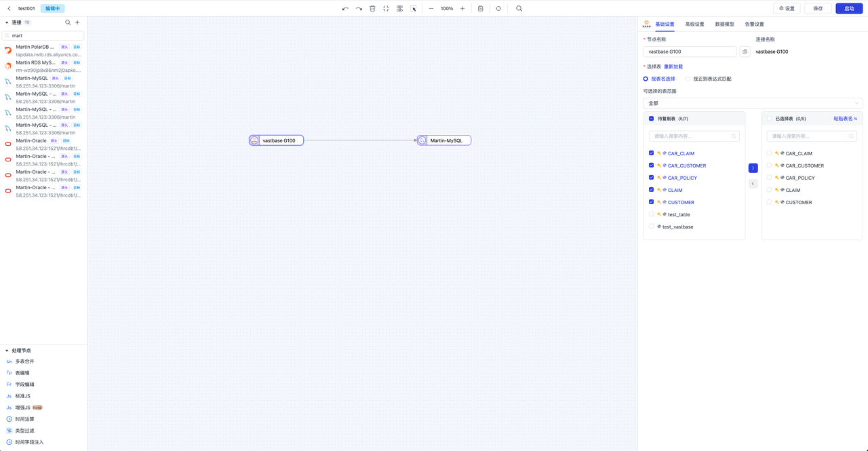Click the refresh/reload circular-arrows toolbar icon
The image size is (868, 451).
(x=498, y=9)
